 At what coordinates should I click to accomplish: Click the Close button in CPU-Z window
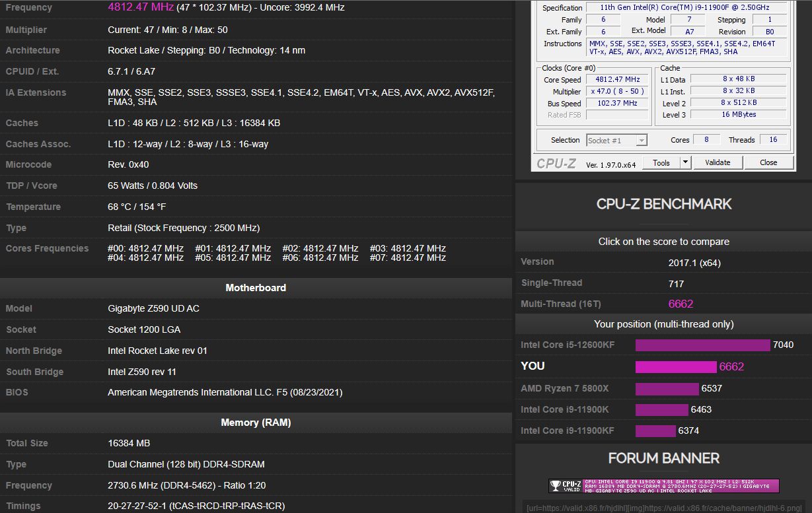[768, 162]
